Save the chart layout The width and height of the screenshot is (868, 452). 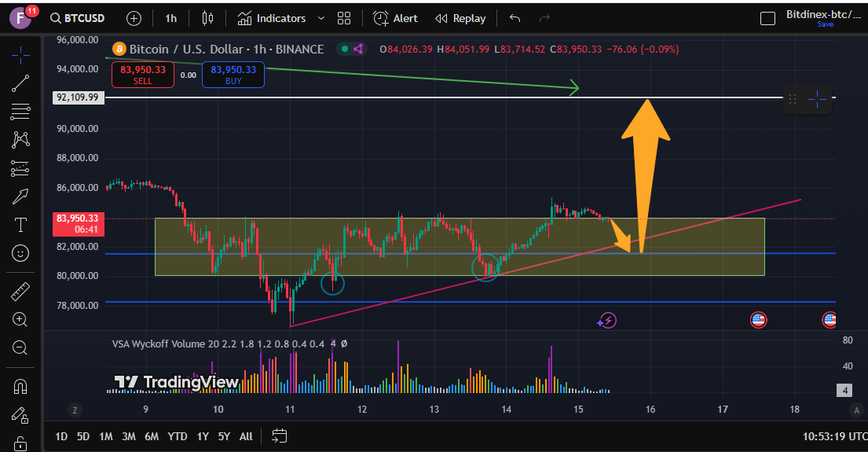click(x=826, y=24)
